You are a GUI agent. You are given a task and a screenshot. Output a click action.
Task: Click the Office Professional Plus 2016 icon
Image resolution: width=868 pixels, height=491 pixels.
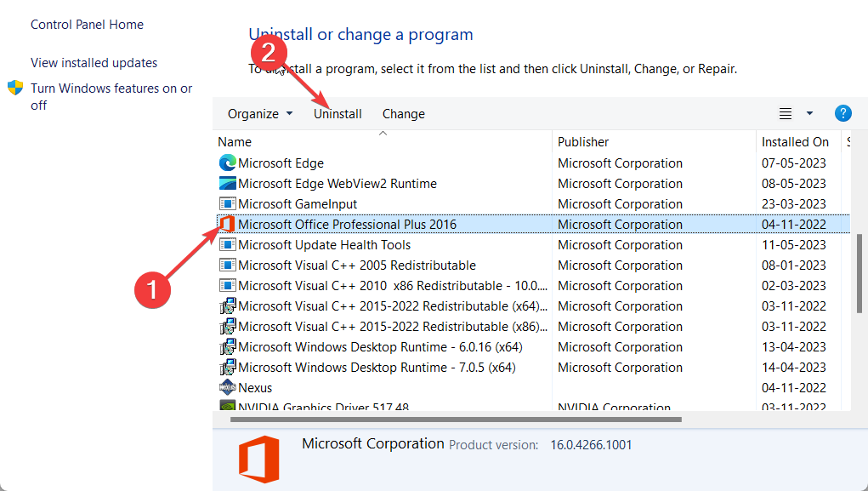click(228, 225)
